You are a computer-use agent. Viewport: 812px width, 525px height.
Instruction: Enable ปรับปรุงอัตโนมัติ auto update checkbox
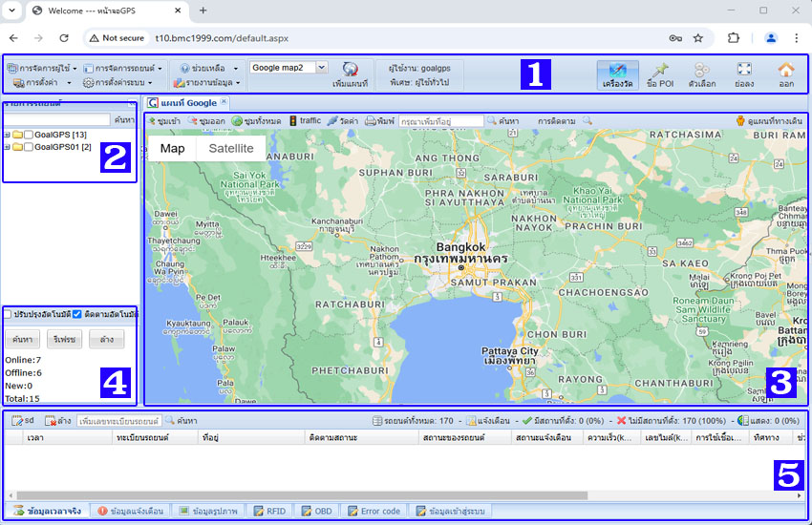[8, 314]
